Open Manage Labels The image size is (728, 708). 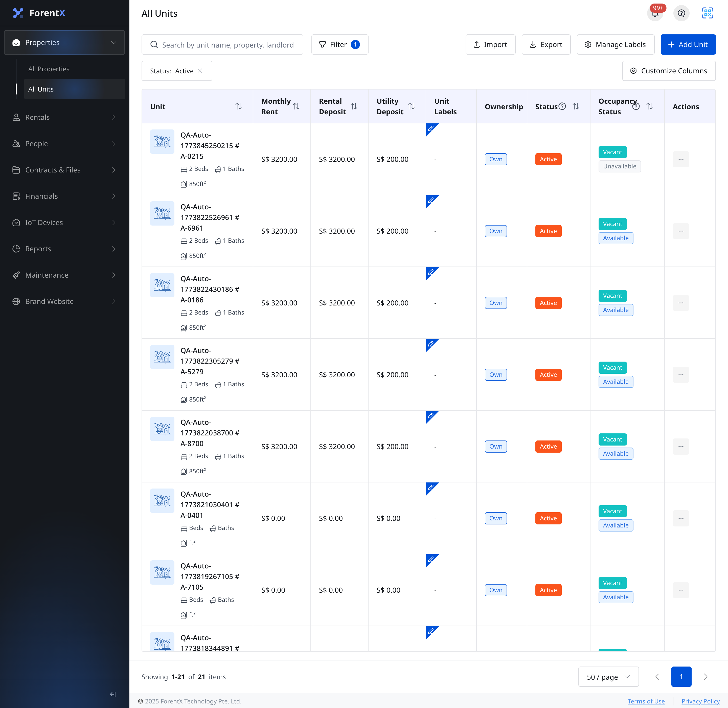(615, 45)
